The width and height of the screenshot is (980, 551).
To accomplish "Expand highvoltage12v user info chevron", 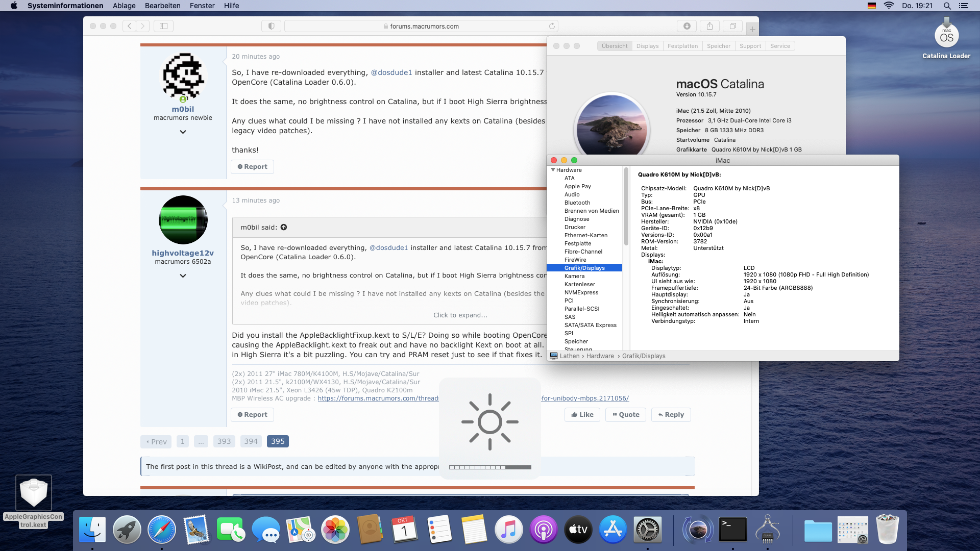I will point(183,275).
